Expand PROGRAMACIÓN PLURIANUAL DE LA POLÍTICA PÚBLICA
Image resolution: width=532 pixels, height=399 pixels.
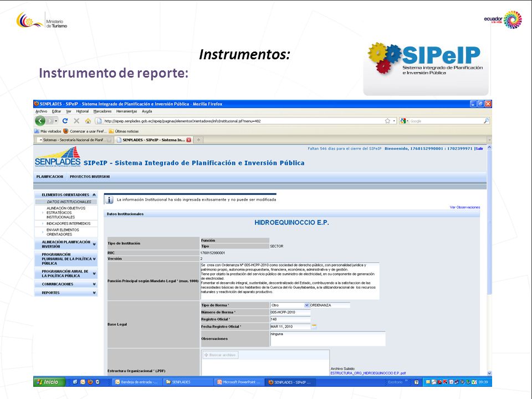(x=66, y=259)
